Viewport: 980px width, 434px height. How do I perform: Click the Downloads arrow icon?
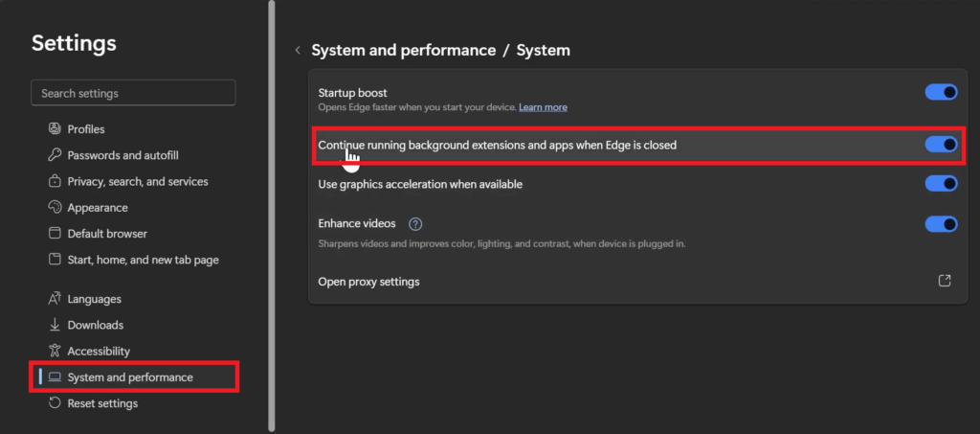tap(55, 325)
